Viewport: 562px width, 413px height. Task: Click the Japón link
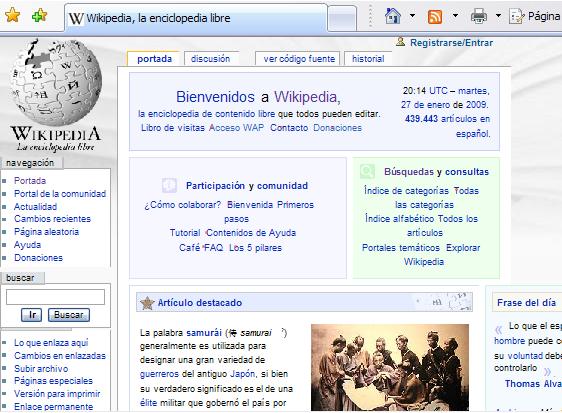[x=243, y=374]
